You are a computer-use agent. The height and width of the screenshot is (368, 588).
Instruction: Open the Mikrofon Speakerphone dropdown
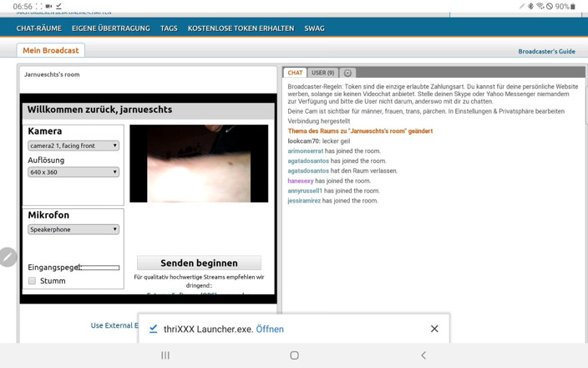pos(73,229)
